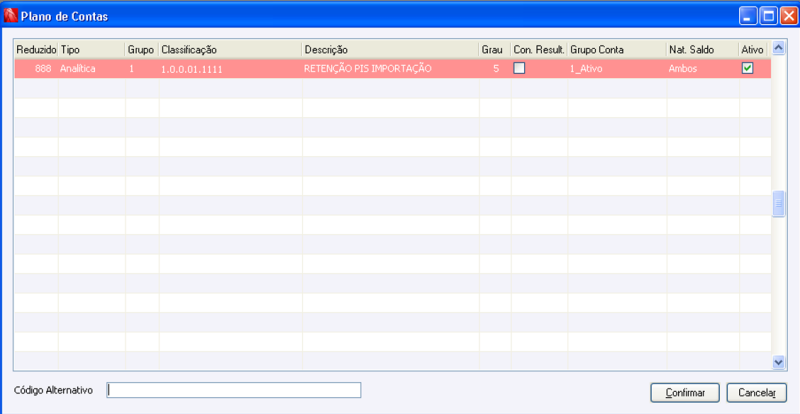
Task: Click the Nat. Saldo column header
Action: tap(703, 50)
